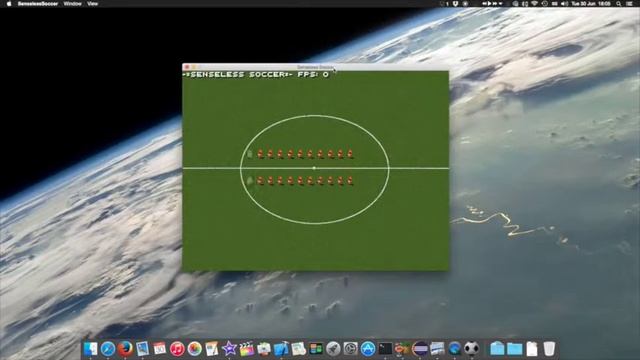Click the Wi-Fi status icon
The image size is (640, 360).
tap(534, 4)
